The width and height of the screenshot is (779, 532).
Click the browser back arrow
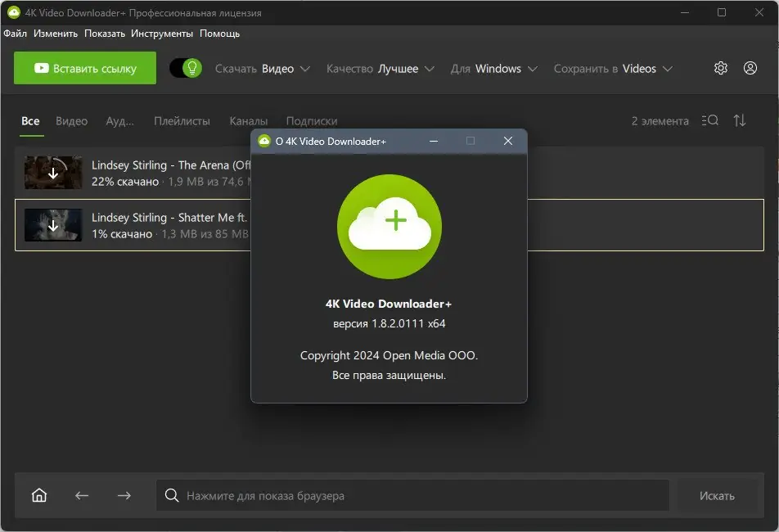pos(82,495)
